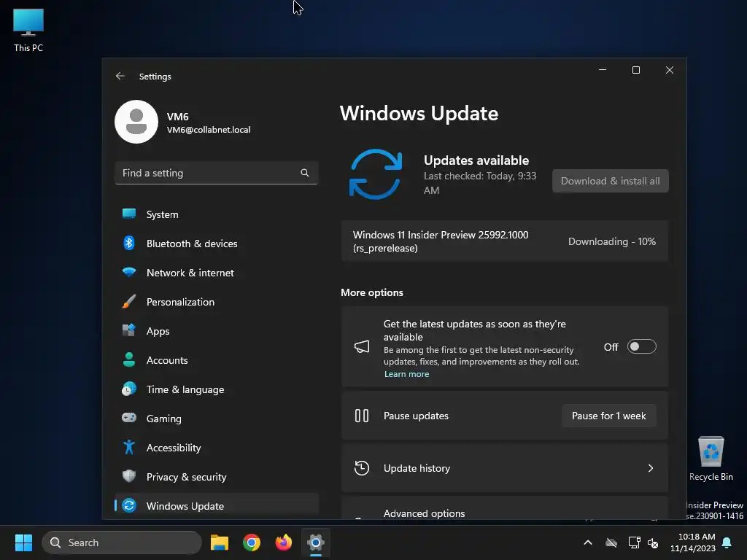Open the Apps settings page
This screenshot has height=560, width=747.
[x=216, y=331]
